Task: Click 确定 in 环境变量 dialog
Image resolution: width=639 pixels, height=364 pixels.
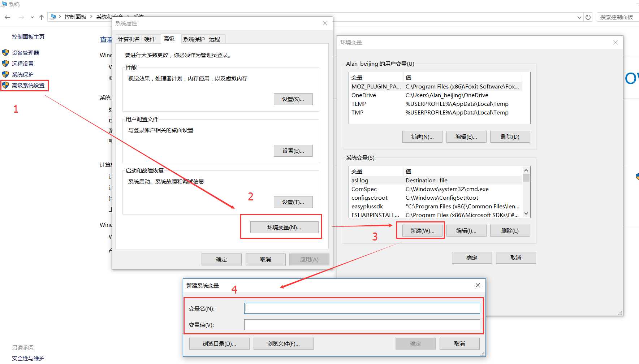Action: tap(472, 257)
